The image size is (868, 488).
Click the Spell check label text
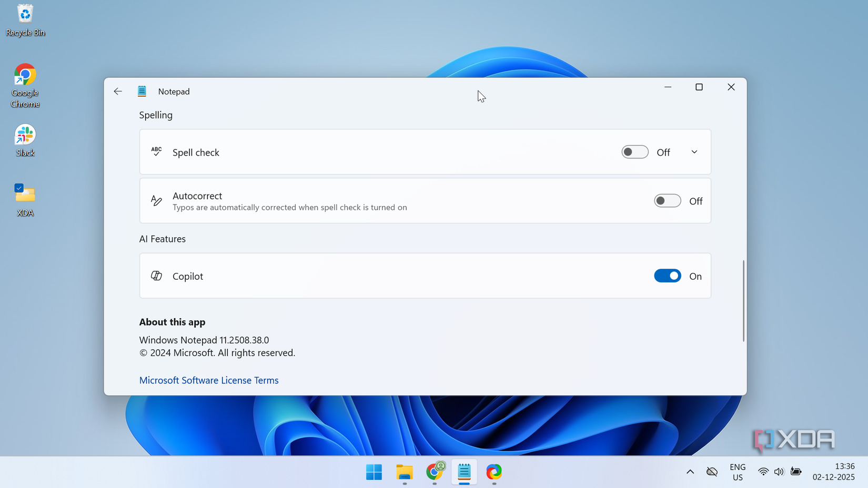pos(196,152)
